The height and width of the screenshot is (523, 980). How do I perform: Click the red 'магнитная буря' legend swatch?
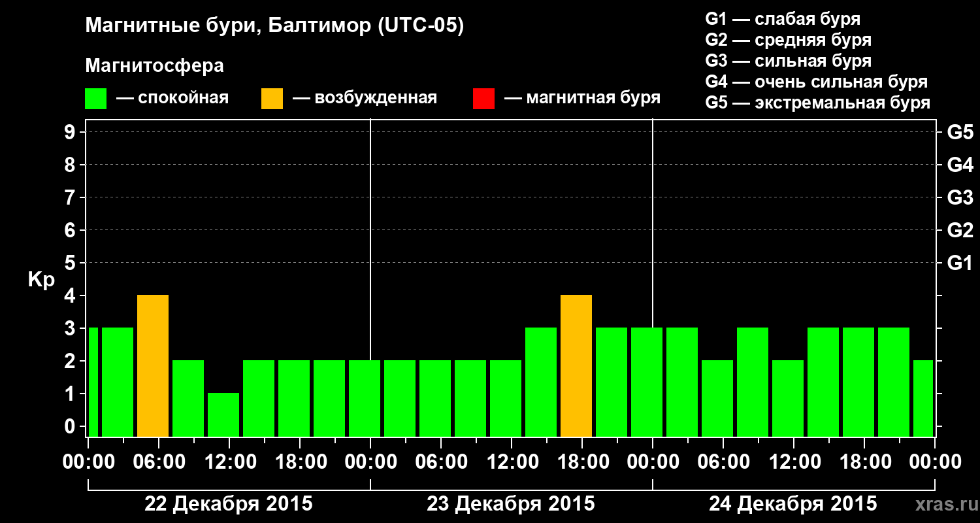pos(483,99)
